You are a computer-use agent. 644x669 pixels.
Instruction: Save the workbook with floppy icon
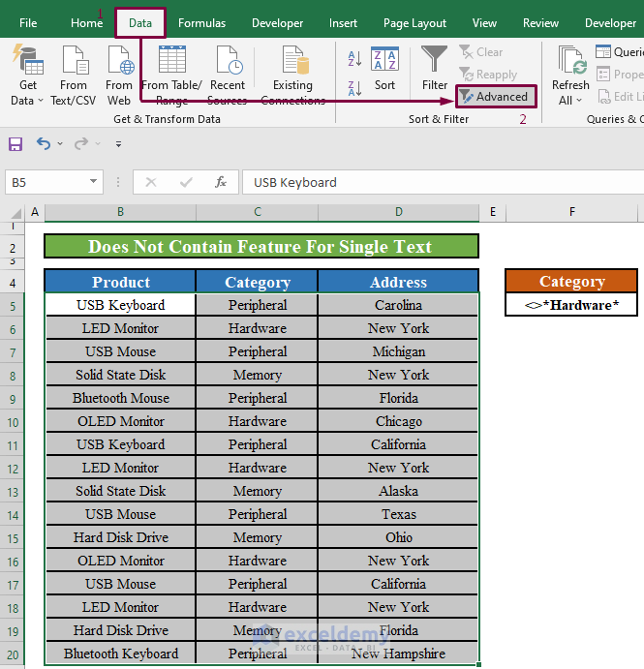pyautogui.click(x=15, y=144)
